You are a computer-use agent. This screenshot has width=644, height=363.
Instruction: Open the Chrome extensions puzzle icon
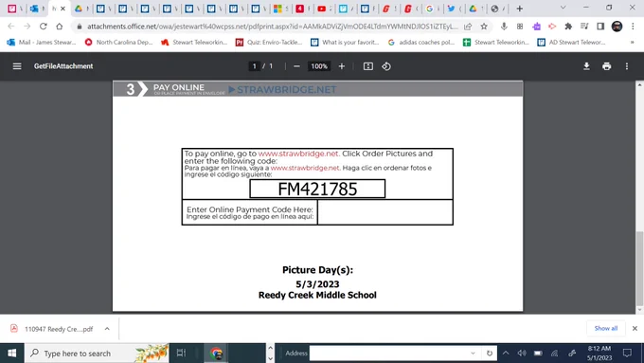tap(568, 27)
